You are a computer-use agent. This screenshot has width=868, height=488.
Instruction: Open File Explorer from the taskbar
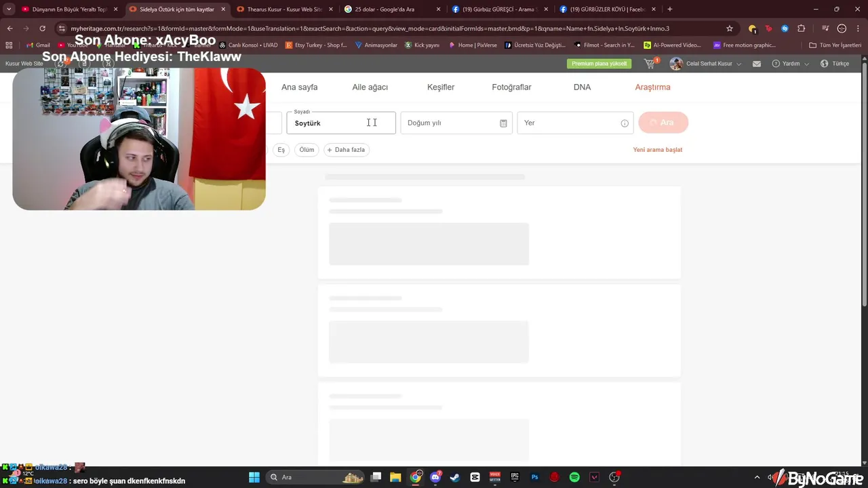pyautogui.click(x=395, y=477)
